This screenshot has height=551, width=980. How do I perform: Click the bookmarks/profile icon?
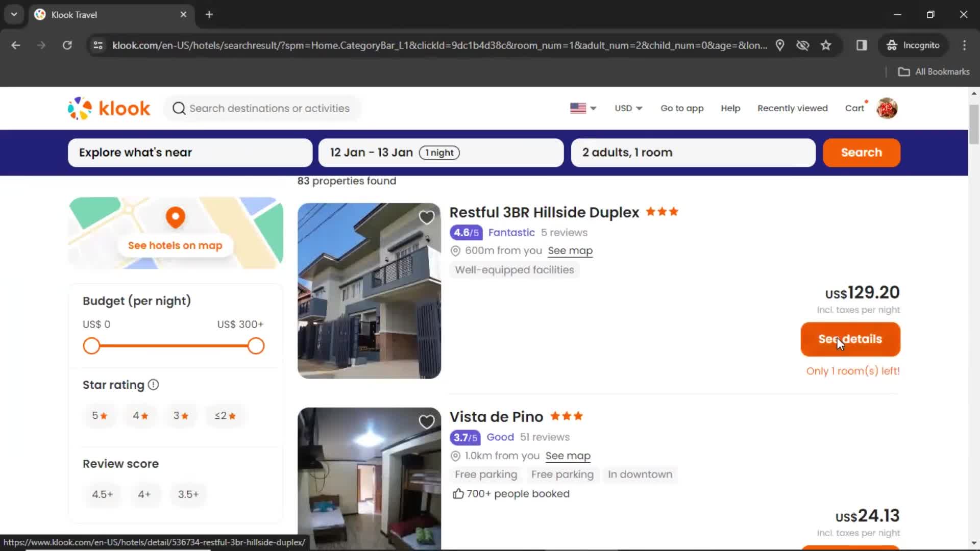pos(887,108)
